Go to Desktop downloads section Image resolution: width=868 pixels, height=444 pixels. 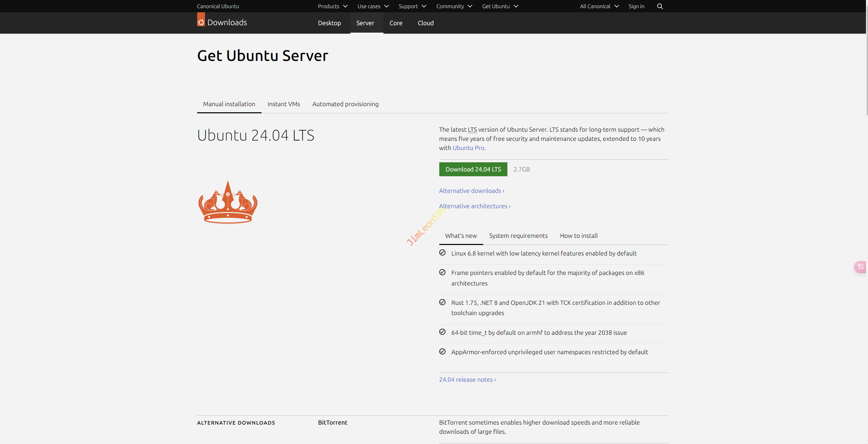(329, 23)
